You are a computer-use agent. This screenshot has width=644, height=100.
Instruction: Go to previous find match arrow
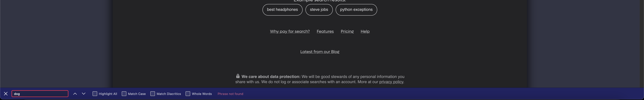pos(75,94)
